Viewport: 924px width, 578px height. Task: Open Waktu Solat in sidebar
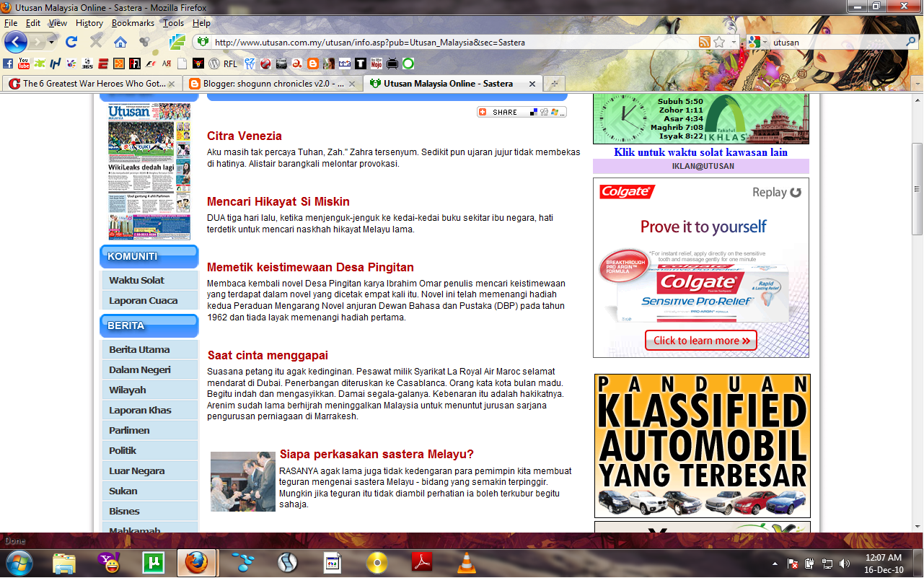(149, 280)
